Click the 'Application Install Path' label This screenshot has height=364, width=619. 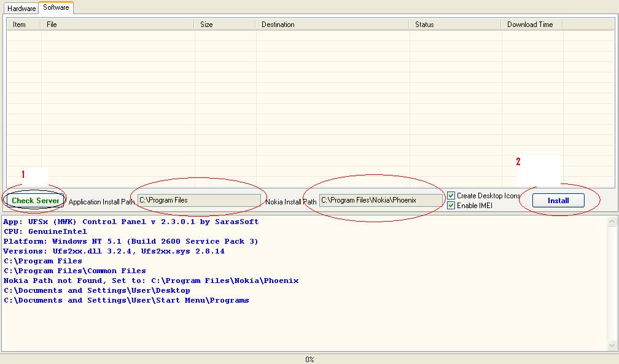point(101,202)
